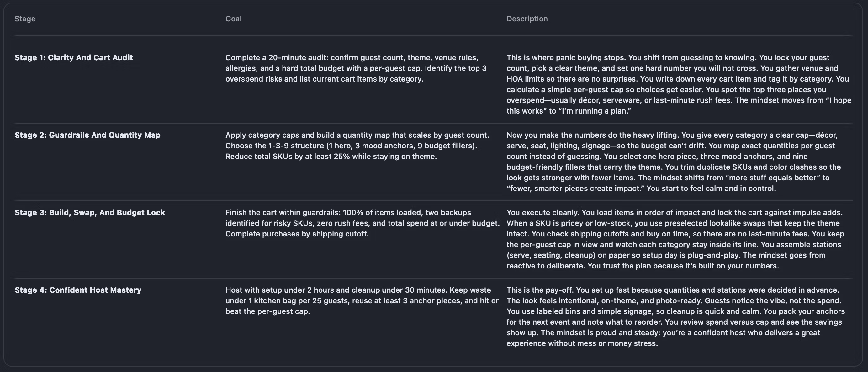Click "Complete purchases by shipping cutoff." sentence
The width and height of the screenshot is (868, 372).
[297, 234]
